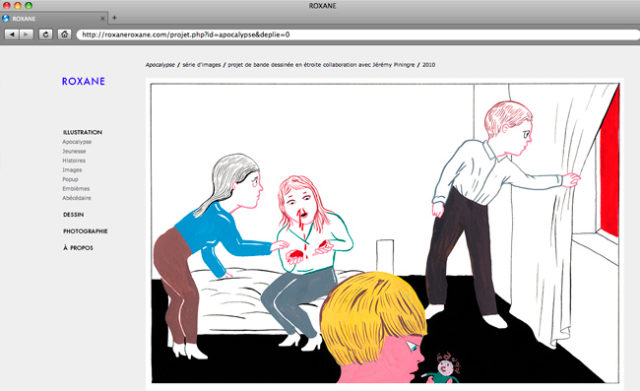Click the Apocalypse illustration image
The image size is (640, 391).
point(384,233)
